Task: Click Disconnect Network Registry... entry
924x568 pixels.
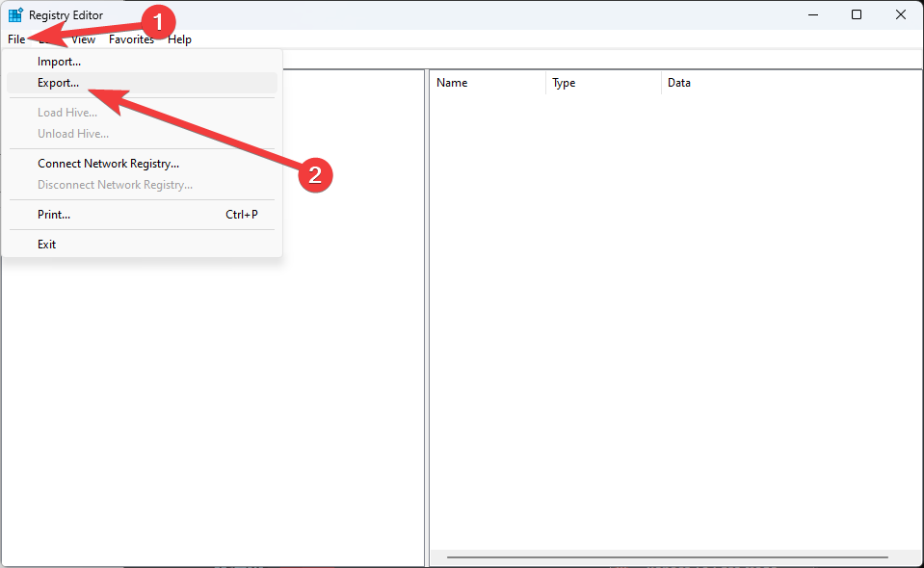Action: tap(115, 185)
